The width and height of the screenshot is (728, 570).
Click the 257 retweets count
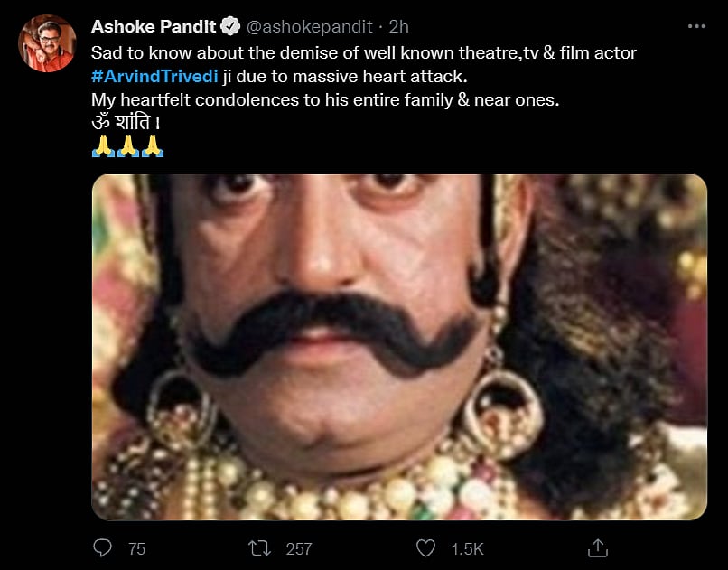(298, 547)
